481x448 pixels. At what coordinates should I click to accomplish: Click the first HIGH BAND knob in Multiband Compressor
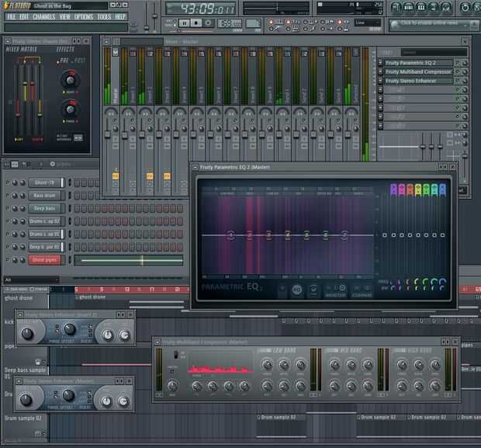tap(402, 365)
